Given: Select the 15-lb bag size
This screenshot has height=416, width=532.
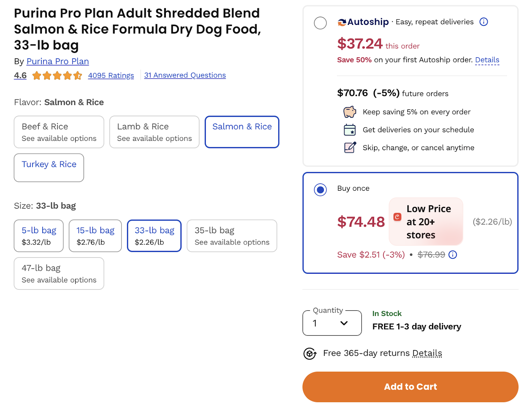Looking at the screenshot, I should [95, 236].
